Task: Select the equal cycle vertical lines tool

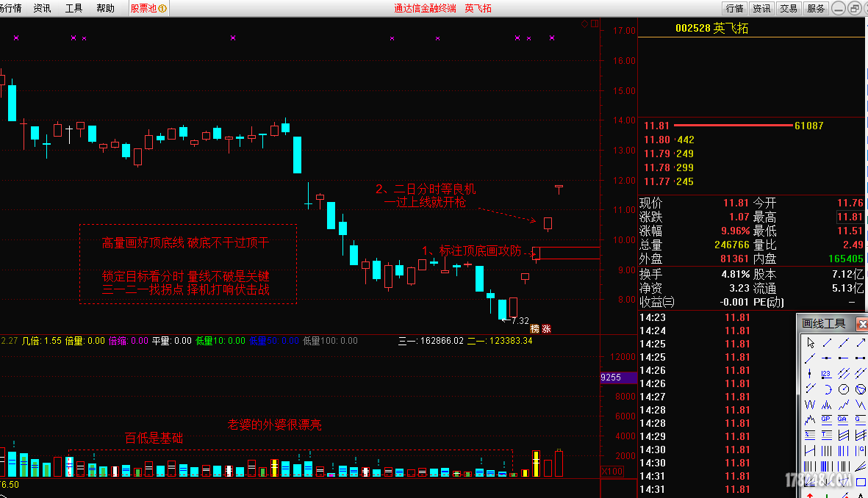Action: (827, 450)
